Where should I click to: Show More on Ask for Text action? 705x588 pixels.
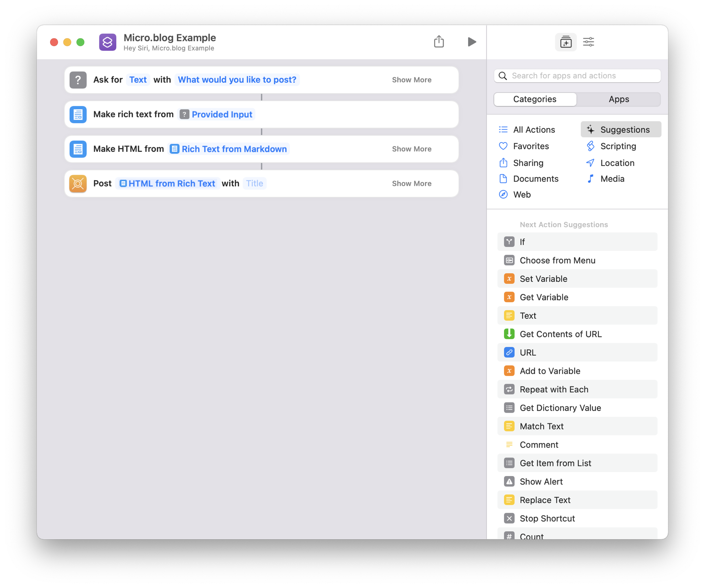(412, 80)
